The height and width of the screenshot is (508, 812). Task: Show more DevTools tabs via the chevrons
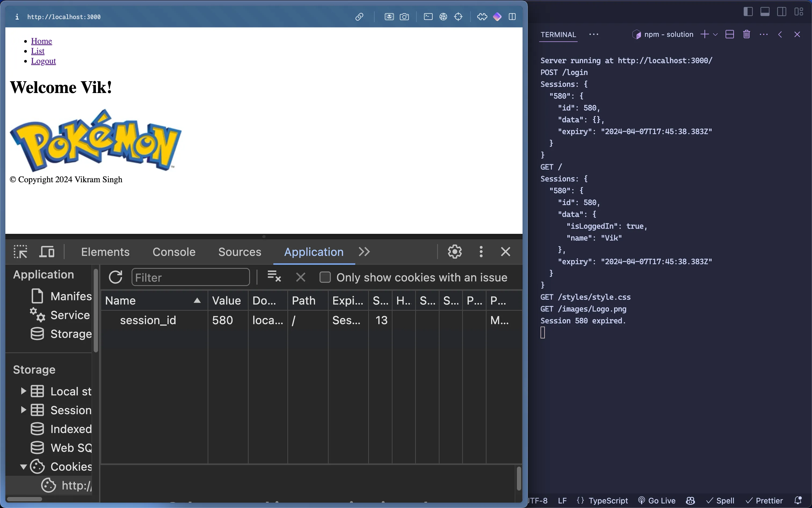(x=364, y=252)
